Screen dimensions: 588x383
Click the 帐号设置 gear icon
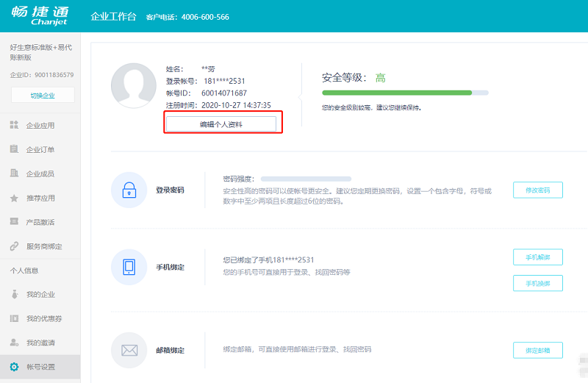14,367
